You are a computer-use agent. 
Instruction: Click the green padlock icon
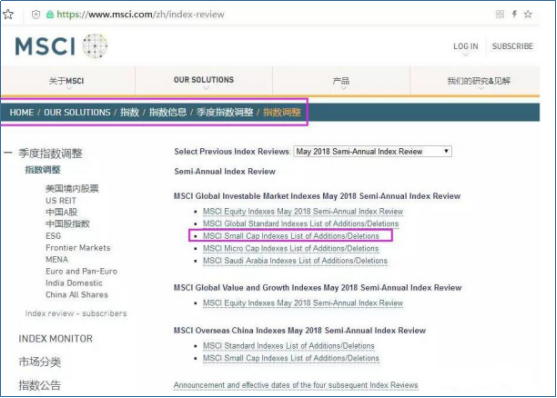pyautogui.click(x=50, y=15)
